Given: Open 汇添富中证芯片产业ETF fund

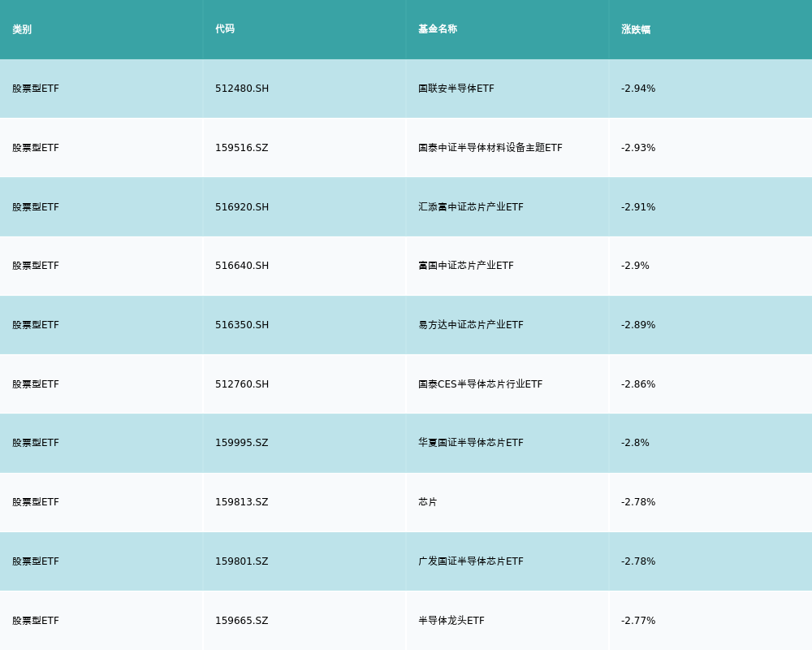Looking at the screenshot, I should pyautogui.click(x=471, y=207).
